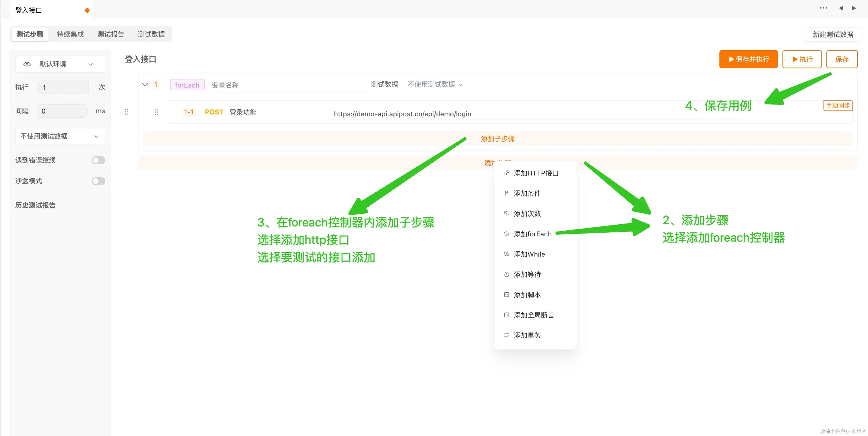Click the forEach variable name field
The height and width of the screenshot is (436, 868).
click(286, 85)
